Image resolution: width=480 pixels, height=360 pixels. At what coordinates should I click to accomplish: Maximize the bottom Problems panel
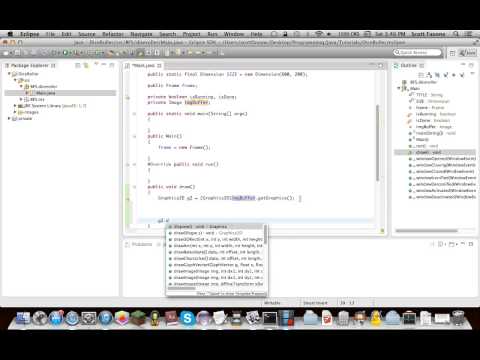[x=471, y=244]
